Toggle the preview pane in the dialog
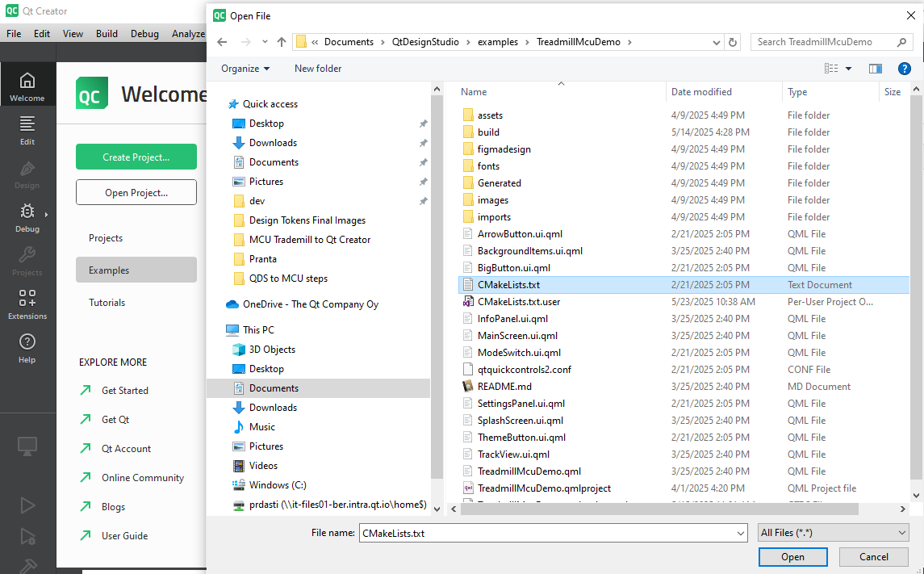This screenshot has width=924, height=574. point(876,68)
